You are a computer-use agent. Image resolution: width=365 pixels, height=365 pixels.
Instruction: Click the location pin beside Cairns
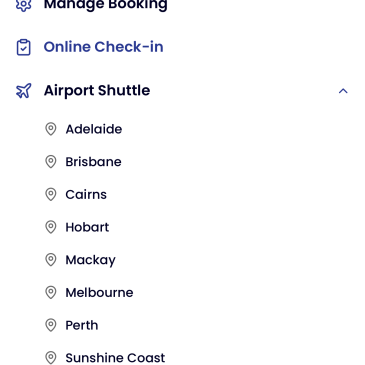[51, 195]
